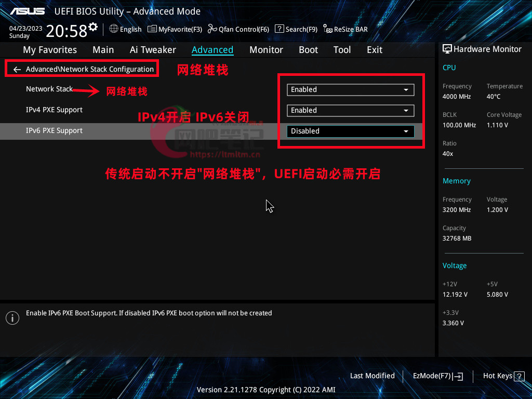This screenshot has height=399, width=532.
Task: Click the 40°C temperature value
Action: [494, 97]
